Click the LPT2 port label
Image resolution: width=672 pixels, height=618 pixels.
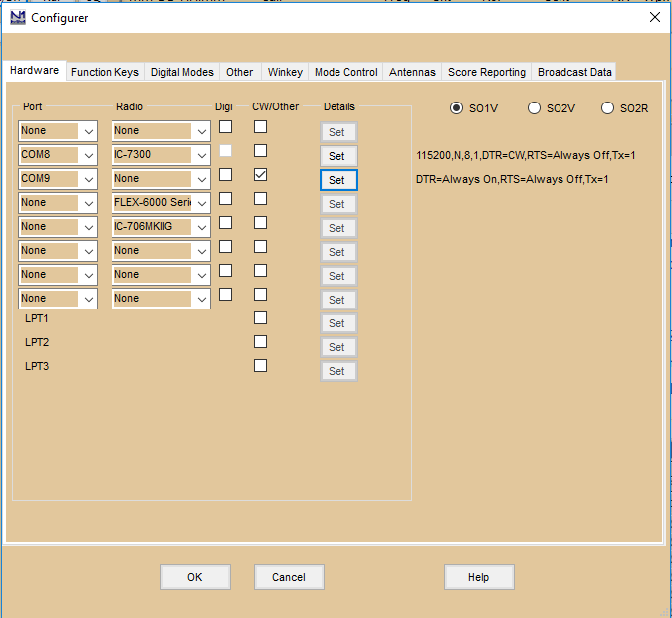[x=37, y=342]
